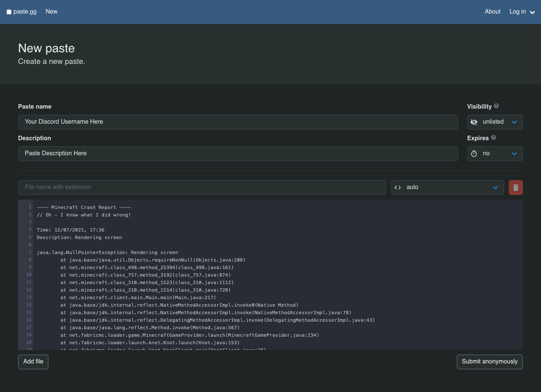The width and height of the screenshot is (541, 392).
Task: Expand the chevron next to Log in
Action: coord(532,12)
